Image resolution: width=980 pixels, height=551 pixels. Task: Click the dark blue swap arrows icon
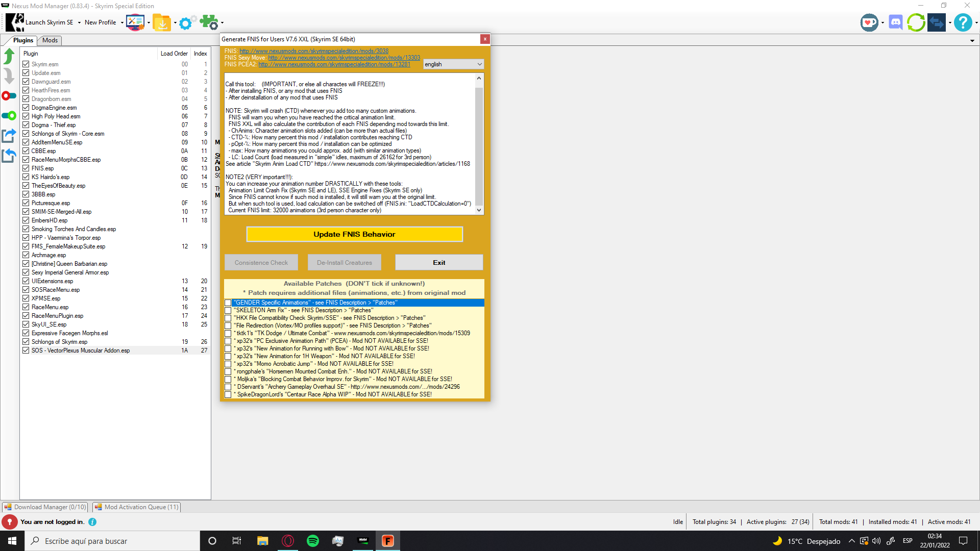tap(937, 22)
